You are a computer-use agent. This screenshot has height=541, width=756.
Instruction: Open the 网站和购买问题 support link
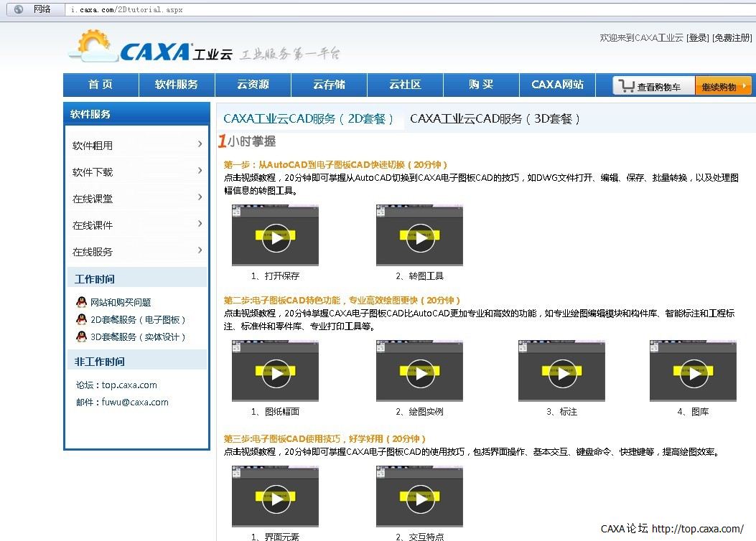tap(121, 302)
